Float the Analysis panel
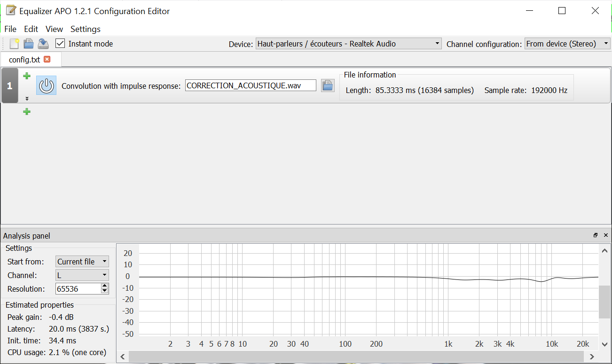The height and width of the screenshot is (364, 612). (x=596, y=235)
